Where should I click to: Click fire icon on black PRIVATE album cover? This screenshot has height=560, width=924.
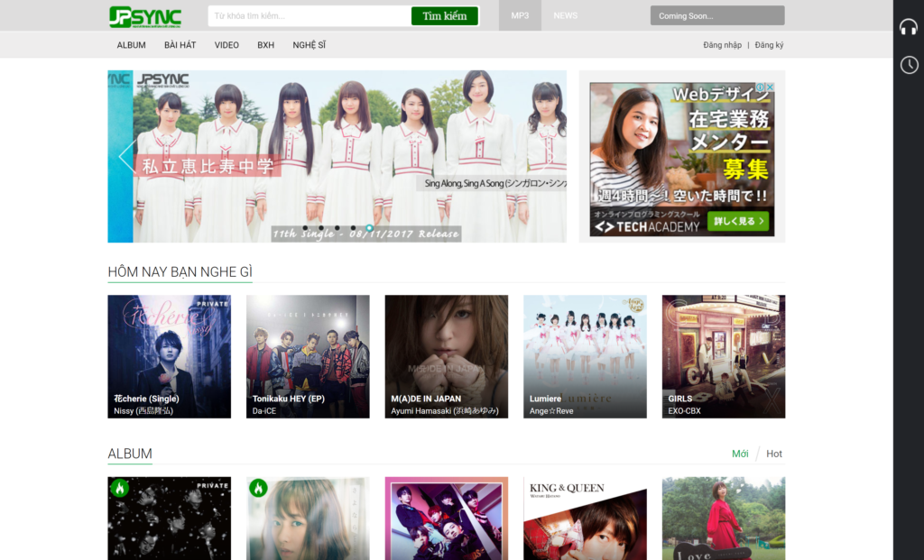120,488
